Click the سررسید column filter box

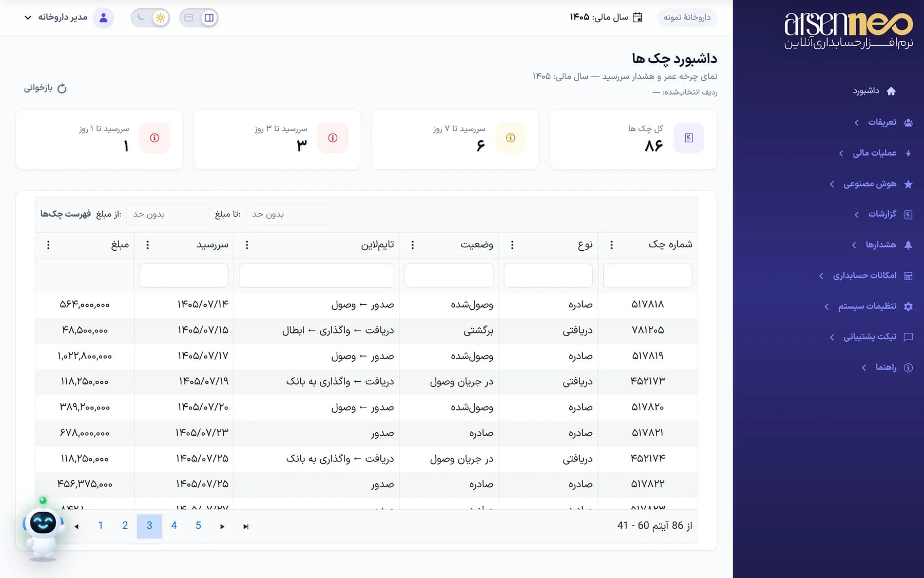click(x=184, y=275)
